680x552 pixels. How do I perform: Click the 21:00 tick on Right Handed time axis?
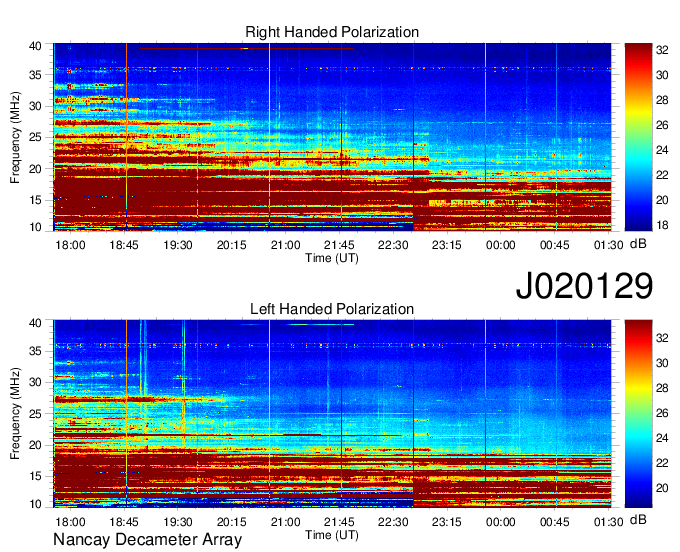285,245
